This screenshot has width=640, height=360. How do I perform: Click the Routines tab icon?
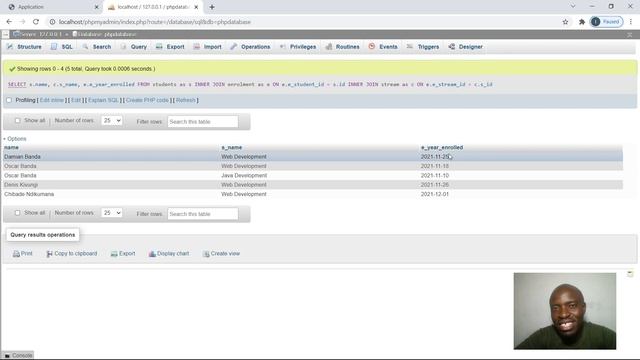(329, 47)
